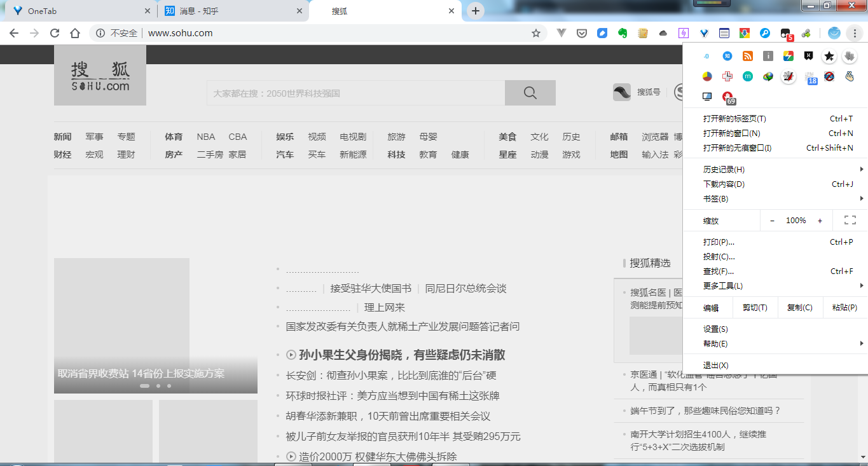Viewport: 868px width, 466px height.
Task: Go to the browser home page
Action: (x=75, y=33)
